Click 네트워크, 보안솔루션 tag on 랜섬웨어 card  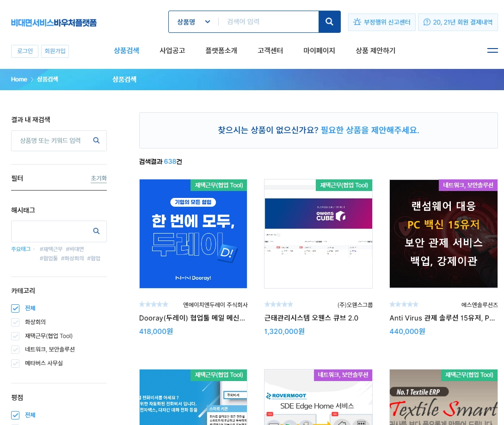[468, 185]
